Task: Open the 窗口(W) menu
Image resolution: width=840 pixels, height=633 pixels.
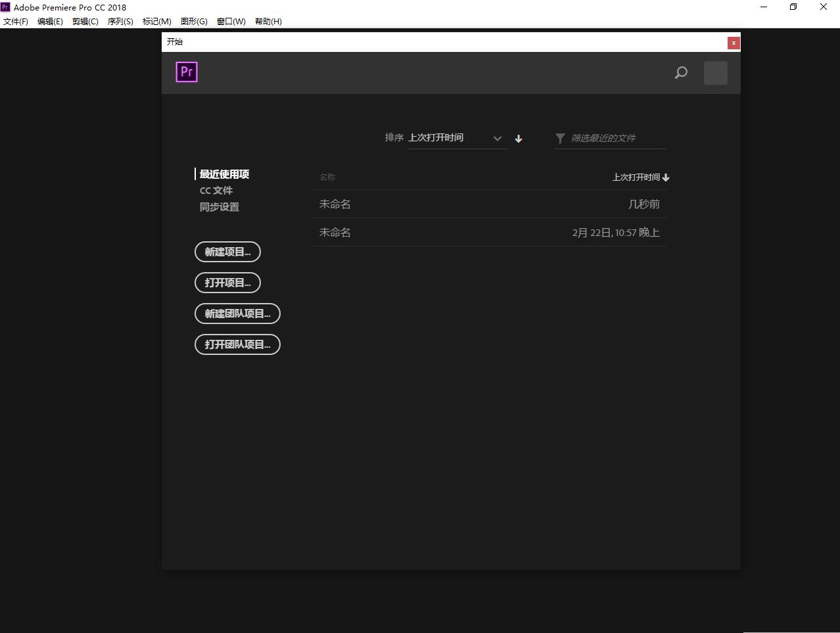Action: tap(231, 21)
